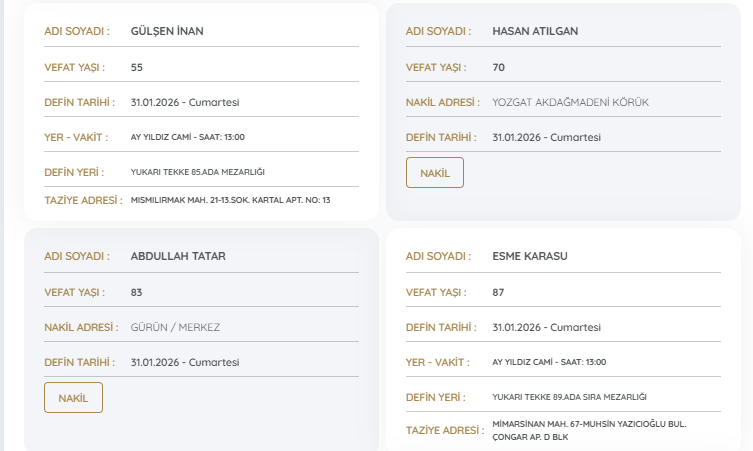This screenshot has width=753, height=451.
Task: Select the Yukarı Tekke 89.Ada Sıra Mezarlığı text
Action: tap(570, 397)
